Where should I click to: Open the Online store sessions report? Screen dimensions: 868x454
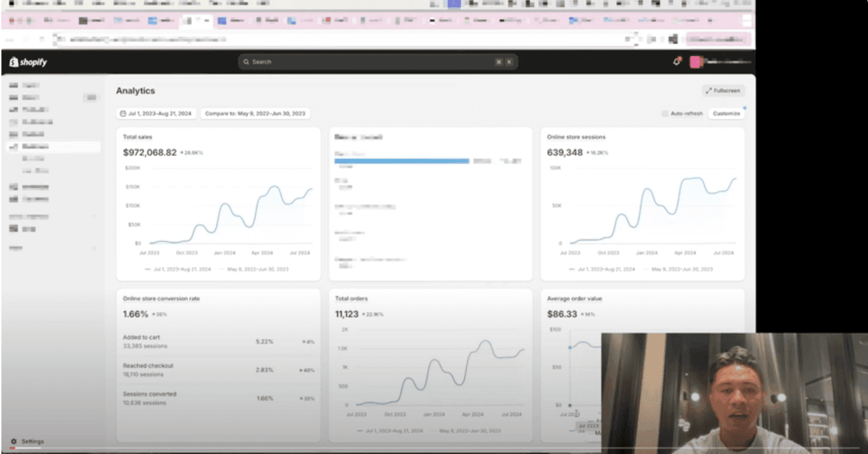pyautogui.click(x=576, y=137)
